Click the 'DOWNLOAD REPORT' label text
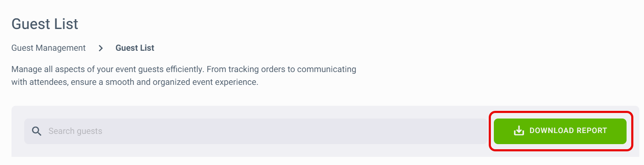Image resolution: width=644 pixels, height=165 pixels. (568, 131)
